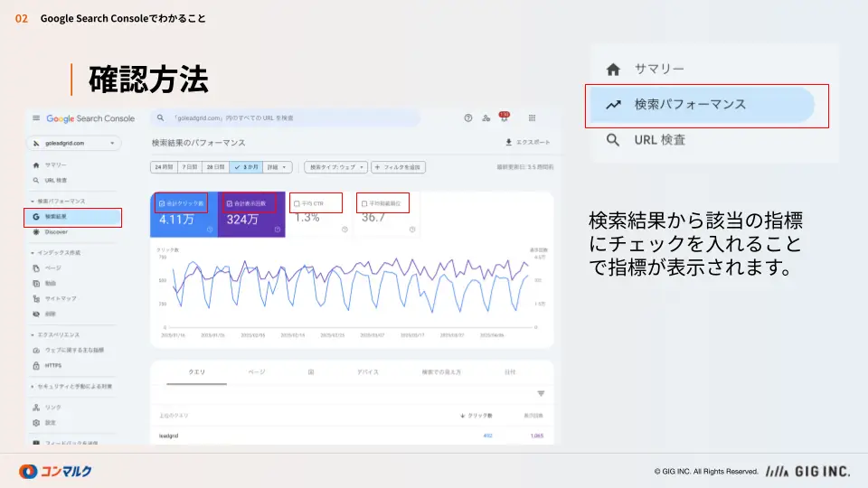The image size is (868, 488).
Task: Uncheck the 合計表示回数 checkbox
Action: (229, 203)
